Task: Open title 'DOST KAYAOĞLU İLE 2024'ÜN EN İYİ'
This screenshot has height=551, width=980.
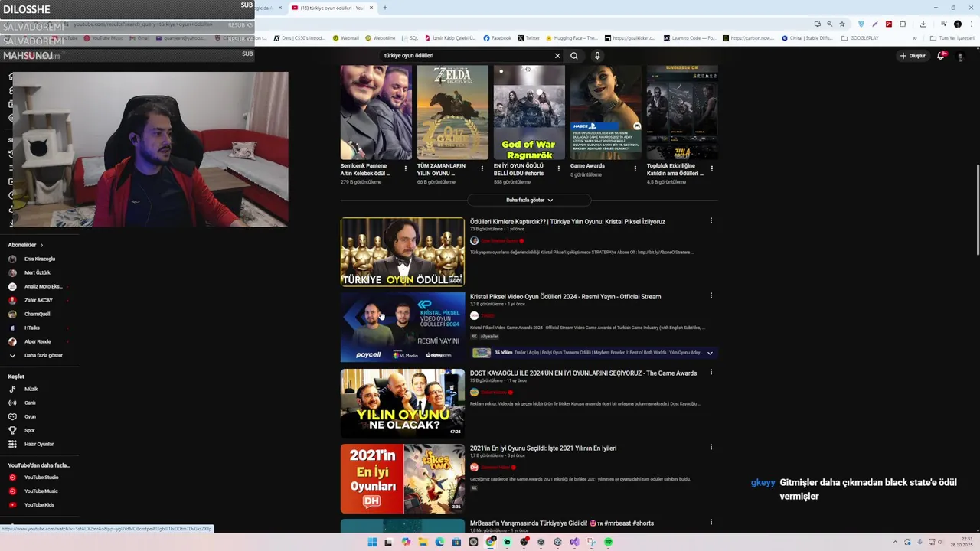Action: [583, 373]
